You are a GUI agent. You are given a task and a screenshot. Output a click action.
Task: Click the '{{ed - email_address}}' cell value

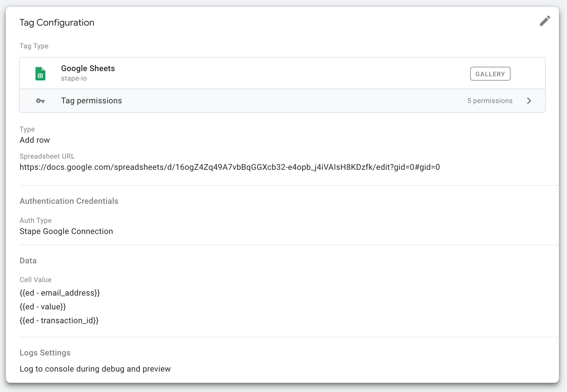[x=60, y=293]
